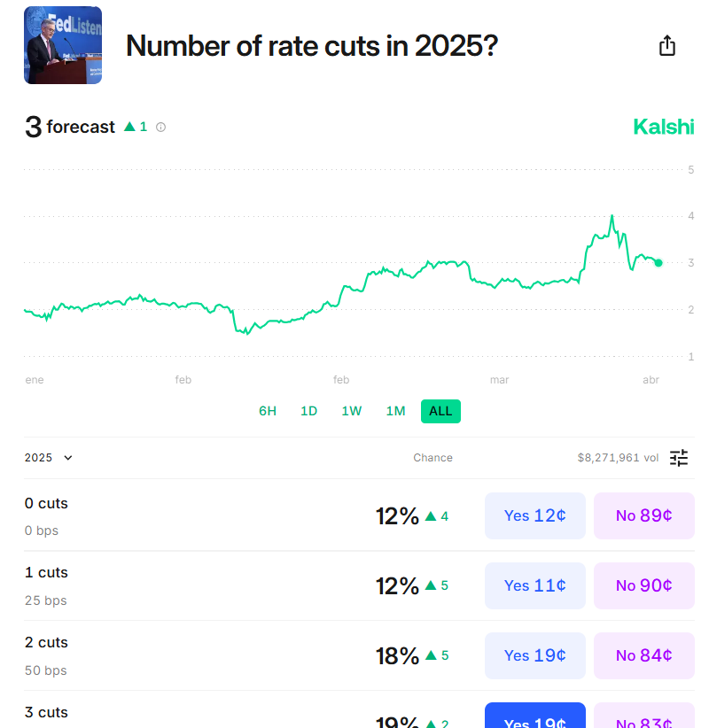Click the green forecast change triangle
The width and height of the screenshot is (709, 728).
(129, 127)
